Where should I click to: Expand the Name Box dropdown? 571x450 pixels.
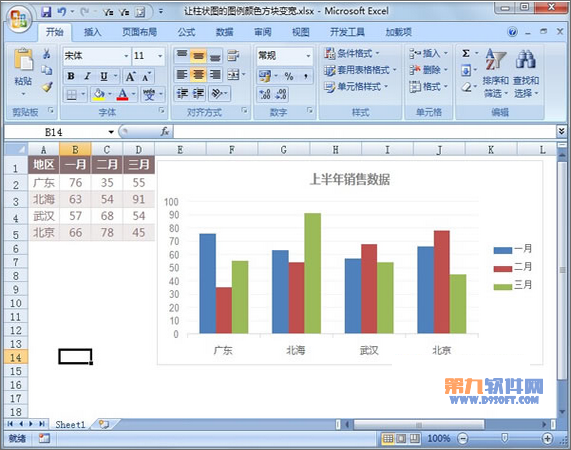(x=111, y=132)
